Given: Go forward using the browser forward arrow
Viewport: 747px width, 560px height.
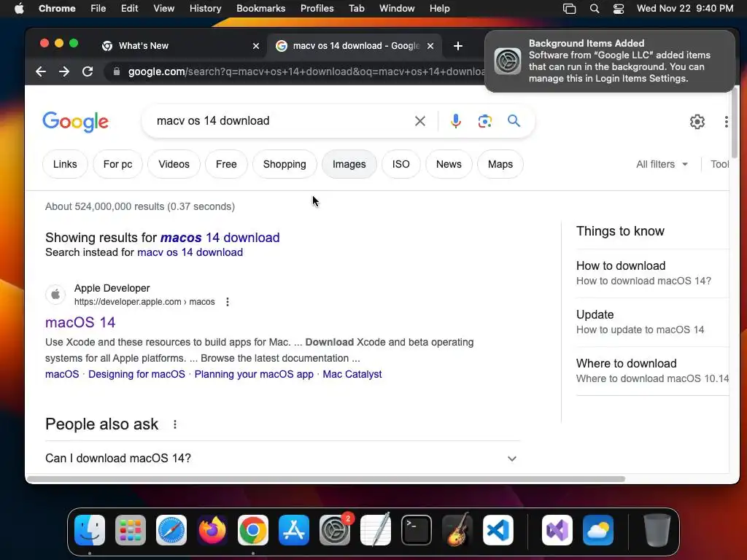Looking at the screenshot, I should [64, 71].
